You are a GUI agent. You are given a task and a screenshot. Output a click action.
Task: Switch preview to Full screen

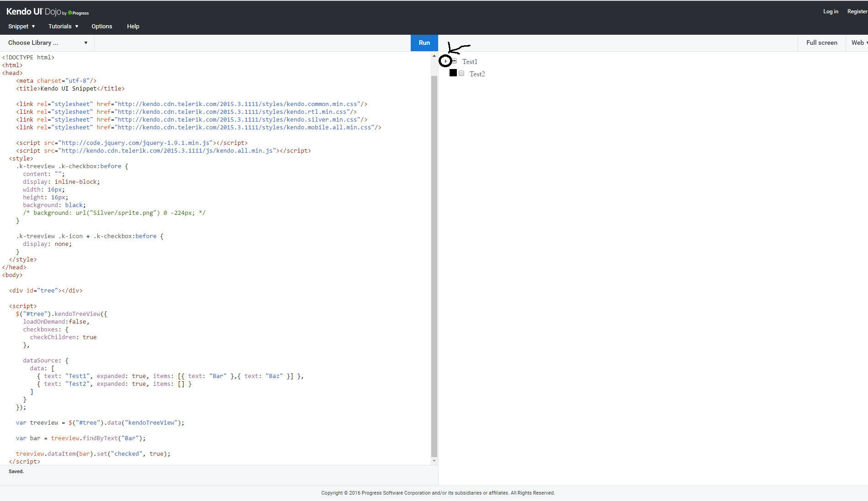pyautogui.click(x=822, y=43)
